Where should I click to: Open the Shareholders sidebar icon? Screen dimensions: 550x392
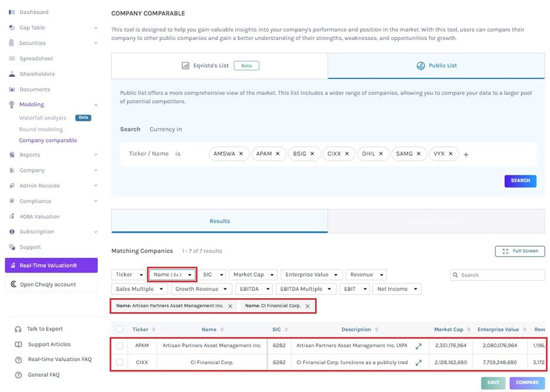12,74
